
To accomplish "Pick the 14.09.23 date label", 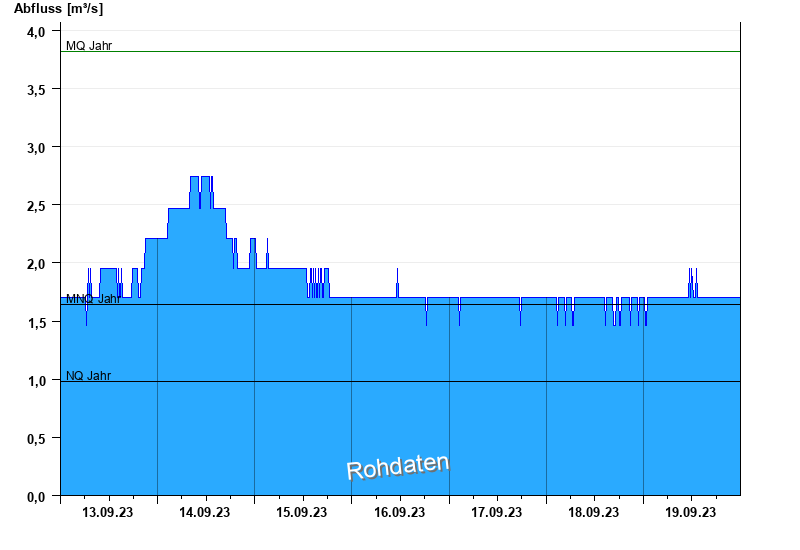I will point(206,513).
